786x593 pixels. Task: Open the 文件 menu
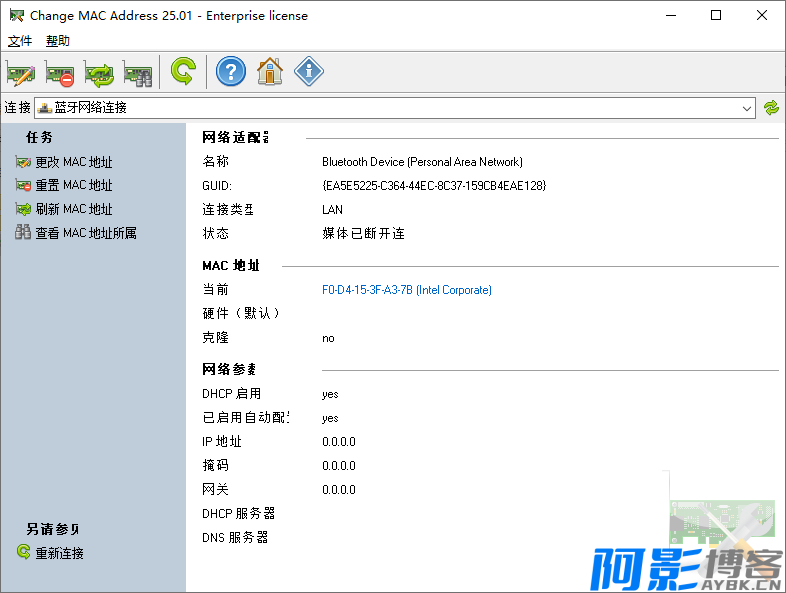(20, 41)
